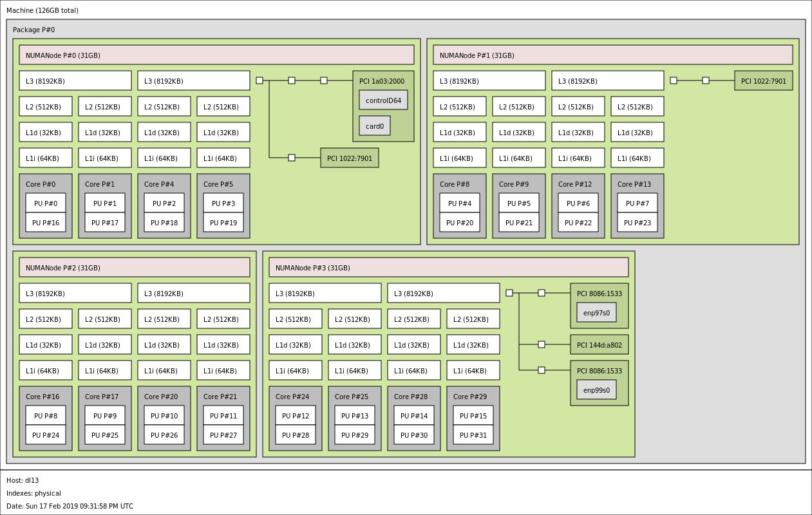The height and width of the screenshot is (515, 812).
Task: Select the NUMANode P#0 (31GB) bar
Action: pyautogui.click(x=216, y=55)
